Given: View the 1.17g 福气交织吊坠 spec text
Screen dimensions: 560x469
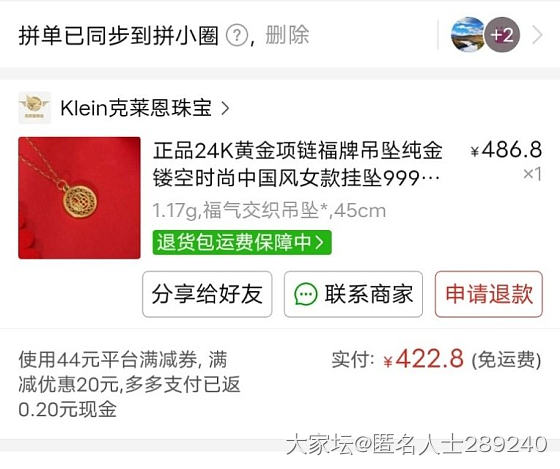Looking at the screenshot, I should click(269, 211).
